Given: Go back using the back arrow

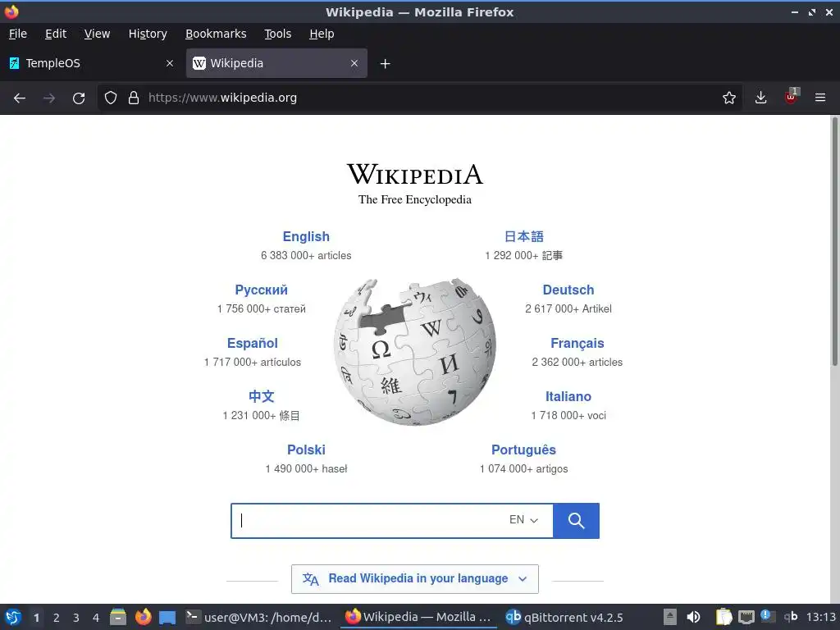Looking at the screenshot, I should [x=20, y=98].
